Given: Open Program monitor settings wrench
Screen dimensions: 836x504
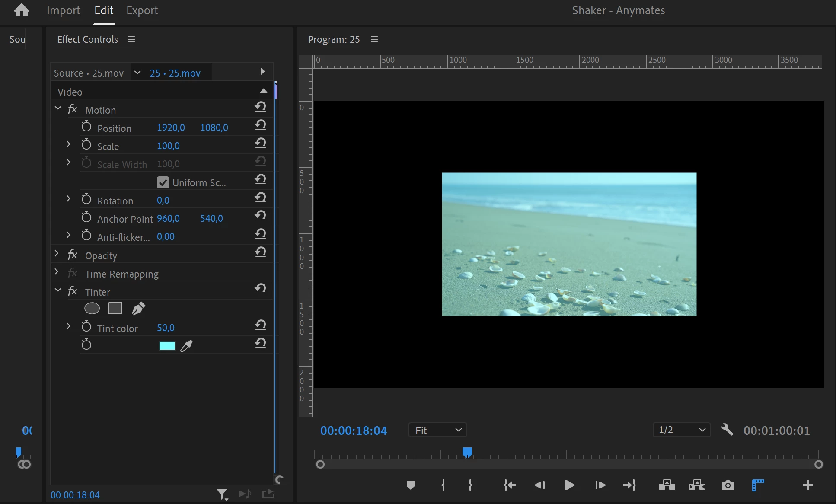Looking at the screenshot, I should (727, 430).
